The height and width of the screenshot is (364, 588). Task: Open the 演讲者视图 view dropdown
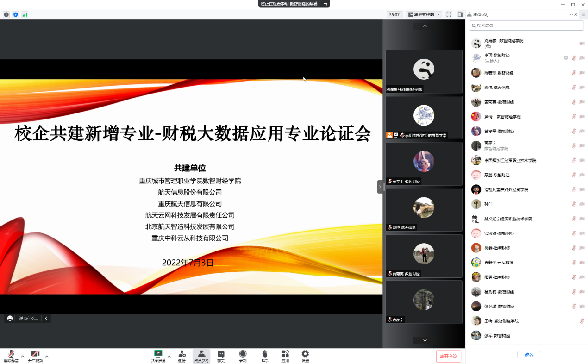(x=424, y=14)
